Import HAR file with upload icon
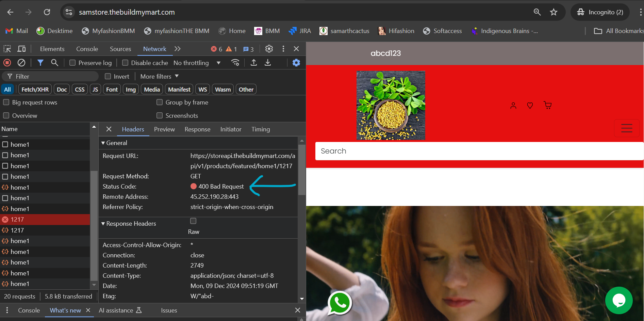The width and height of the screenshot is (644, 321). click(254, 63)
